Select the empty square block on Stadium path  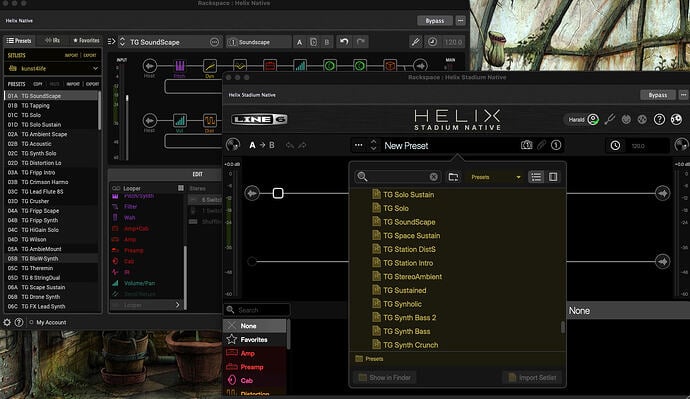pyautogui.click(x=278, y=193)
